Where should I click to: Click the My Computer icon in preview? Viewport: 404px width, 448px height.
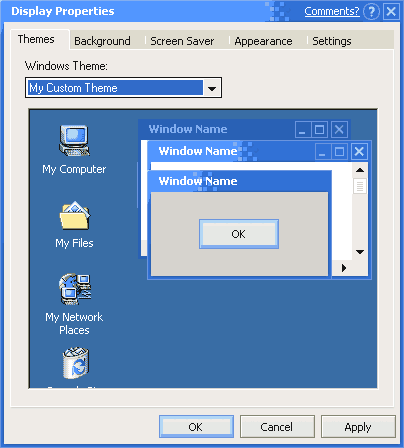point(74,141)
